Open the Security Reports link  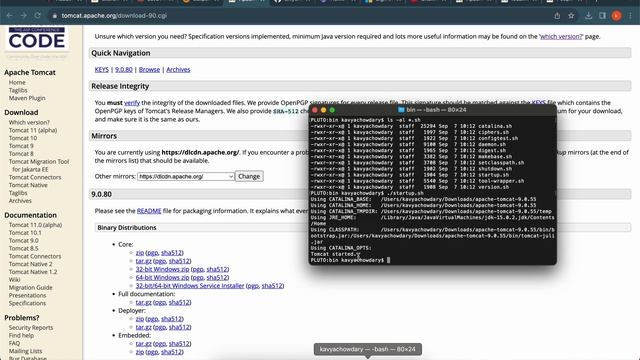click(x=31, y=327)
